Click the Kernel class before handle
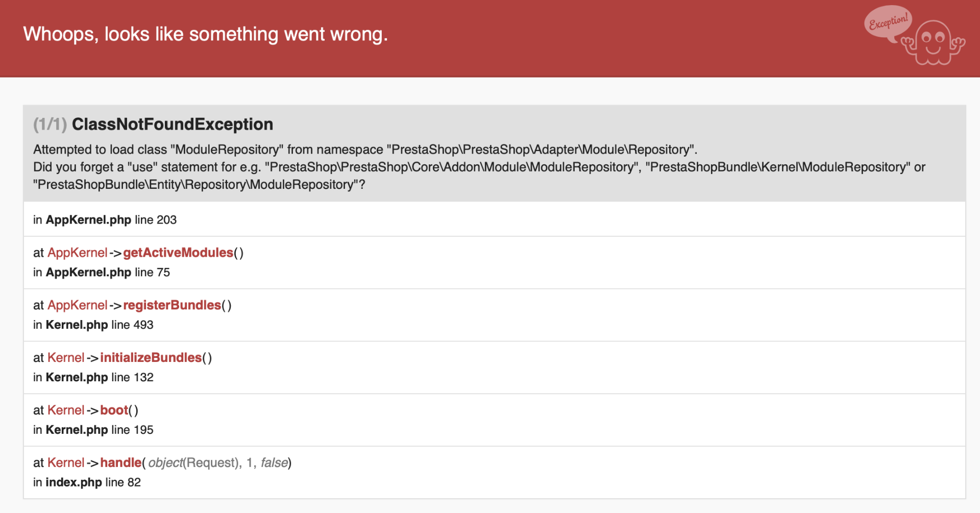The height and width of the screenshot is (513, 980). pos(66,463)
